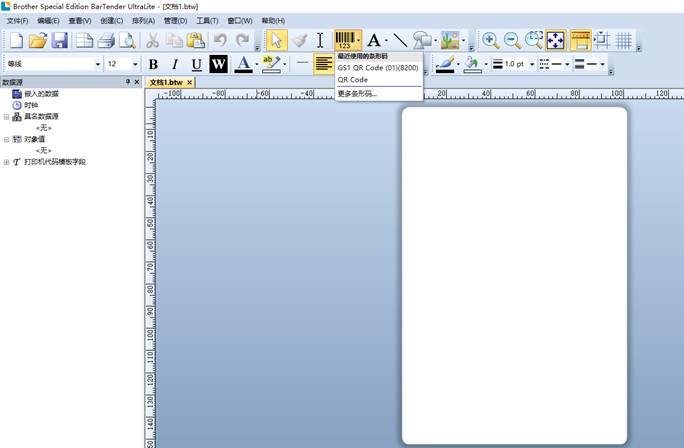Click the barcode creation tool icon
This screenshot has height=448, width=684.
[x=345, y=40]
